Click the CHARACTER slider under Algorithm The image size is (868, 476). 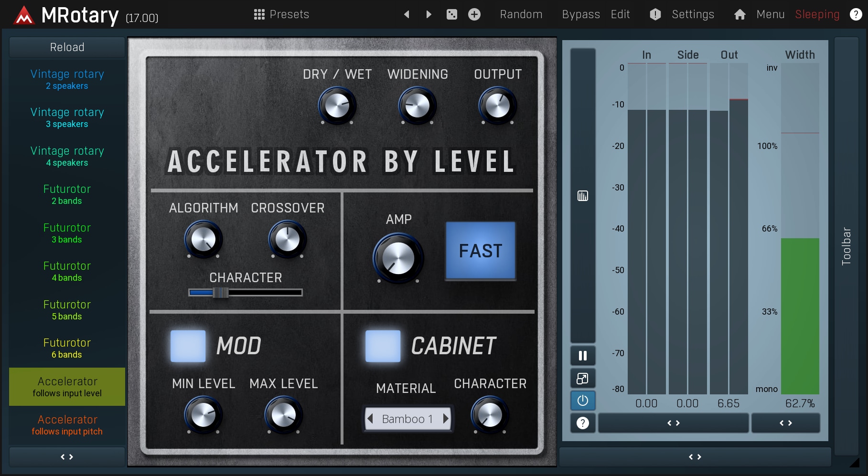245,293
